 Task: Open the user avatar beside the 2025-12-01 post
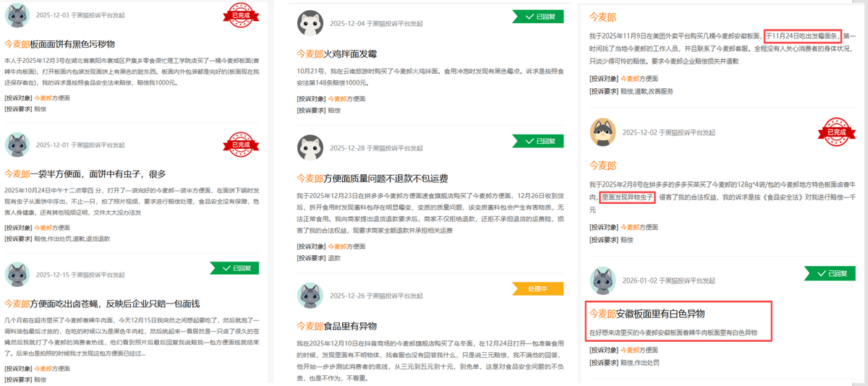click(17, 145)
